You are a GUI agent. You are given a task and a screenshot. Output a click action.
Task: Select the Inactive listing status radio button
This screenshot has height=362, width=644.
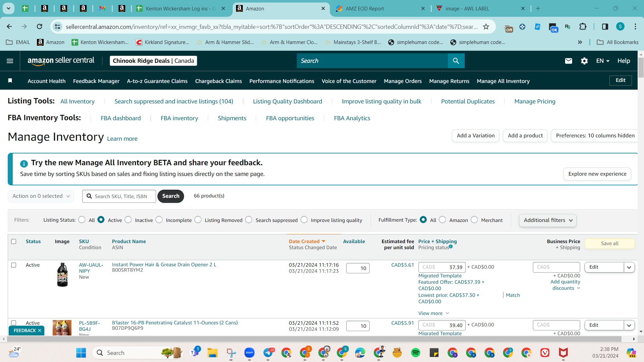point(128,220)
